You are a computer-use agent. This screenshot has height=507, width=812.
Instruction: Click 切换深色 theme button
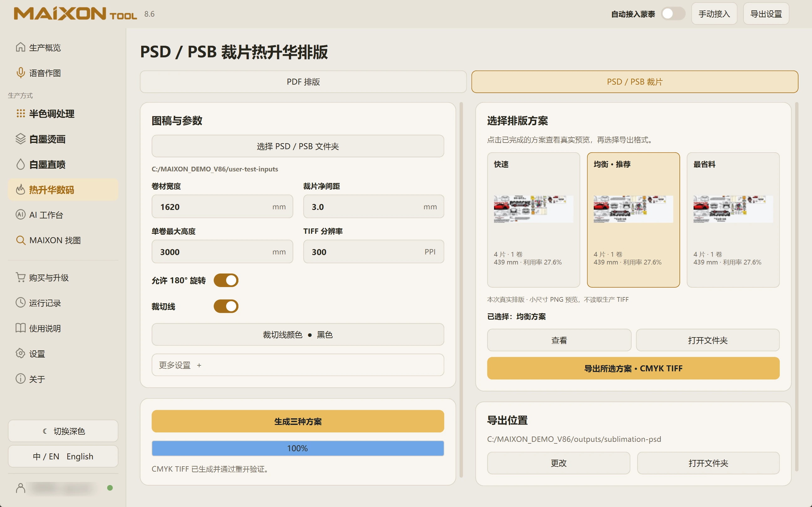[x=63, y=431]
